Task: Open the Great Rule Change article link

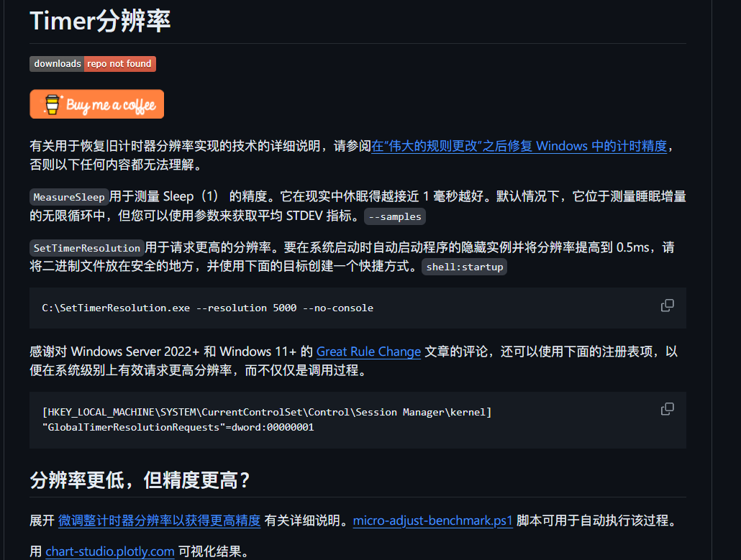Action: tap(368, 352)
